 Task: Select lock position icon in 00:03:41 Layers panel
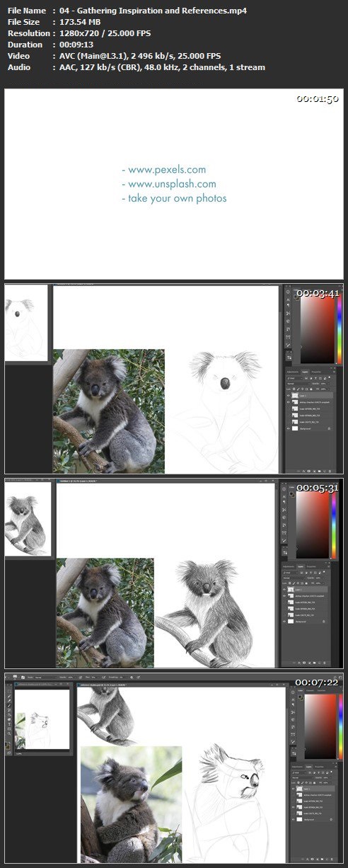tap(303, 389)
